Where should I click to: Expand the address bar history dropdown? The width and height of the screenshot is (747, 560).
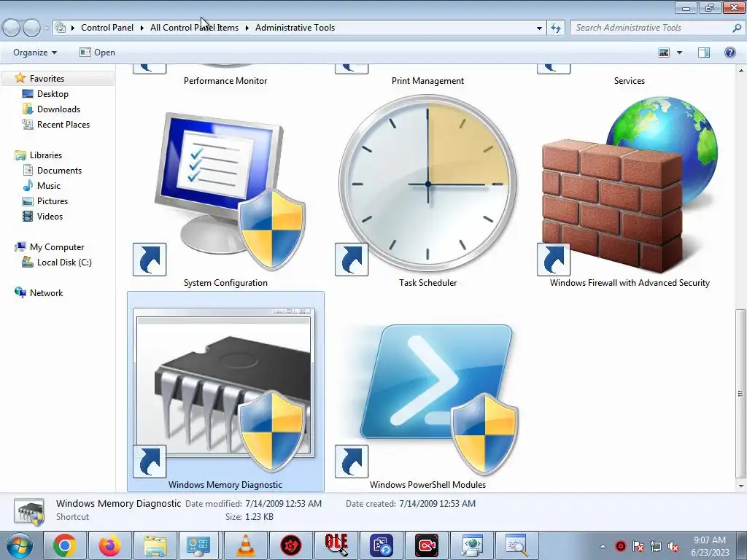(x=539, y=28)
